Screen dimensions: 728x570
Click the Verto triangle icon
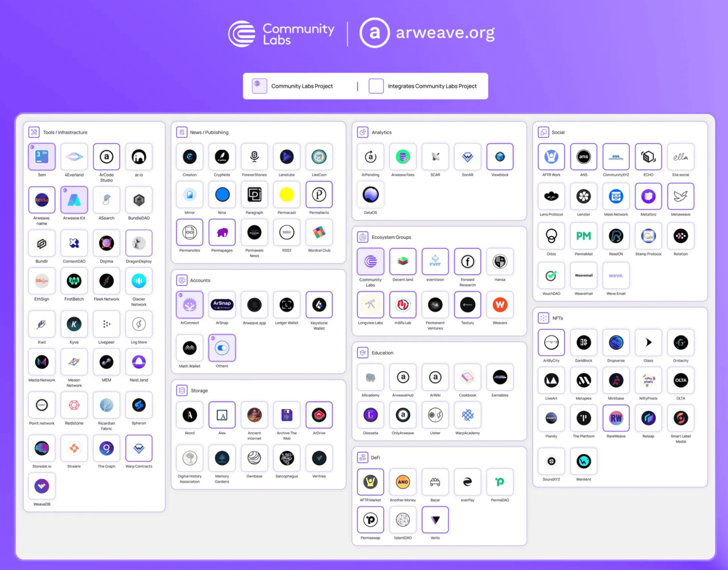coord(435,520)
